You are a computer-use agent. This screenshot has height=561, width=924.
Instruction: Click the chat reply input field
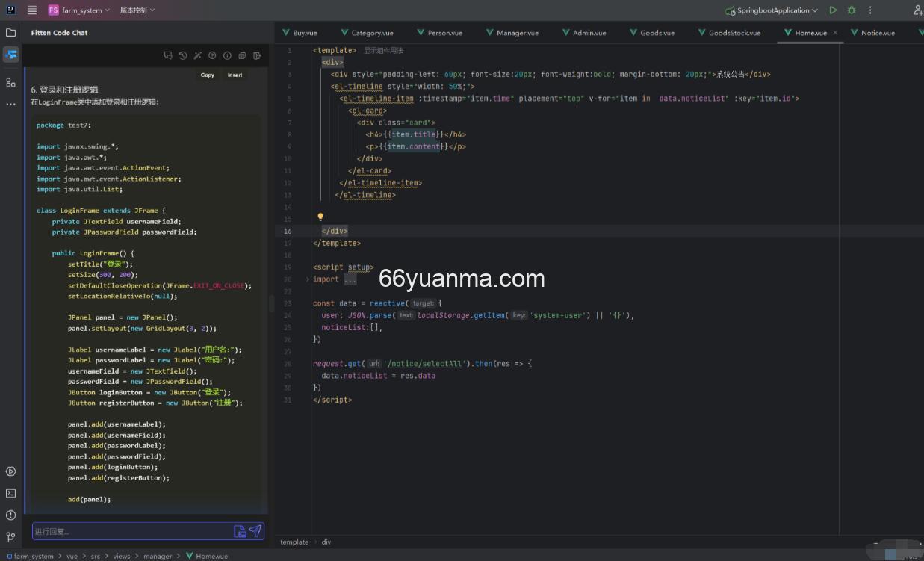[x=131, y=531]
